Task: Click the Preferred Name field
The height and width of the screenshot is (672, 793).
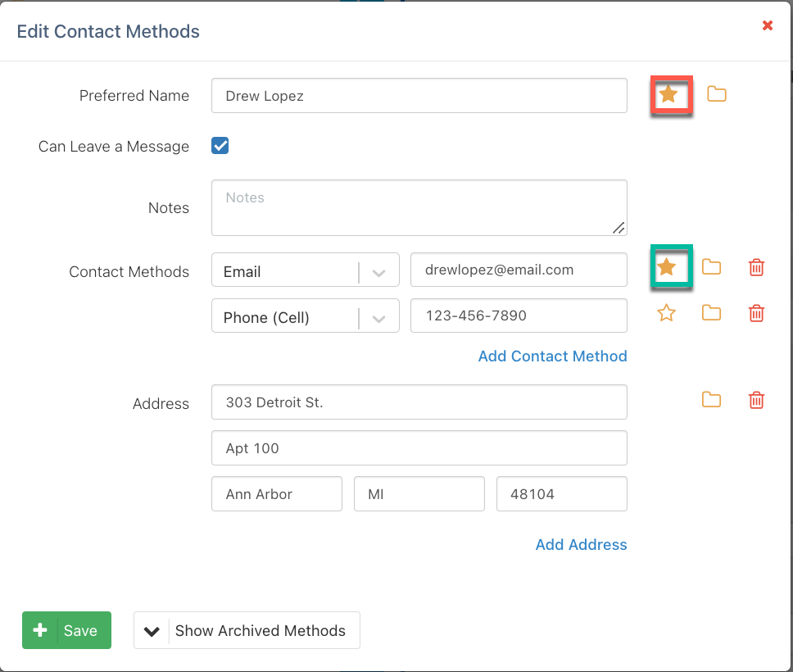Action: coord(419,96)
